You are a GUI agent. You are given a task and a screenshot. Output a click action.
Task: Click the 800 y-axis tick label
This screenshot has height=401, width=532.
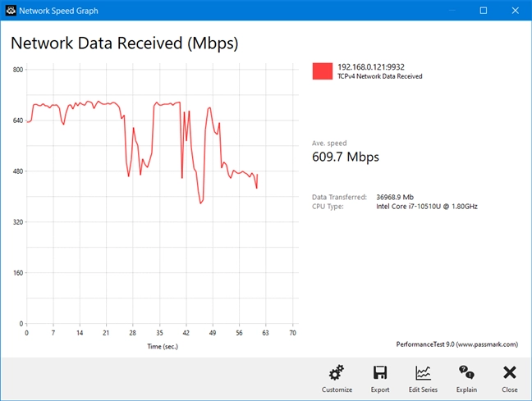point(18,70)
